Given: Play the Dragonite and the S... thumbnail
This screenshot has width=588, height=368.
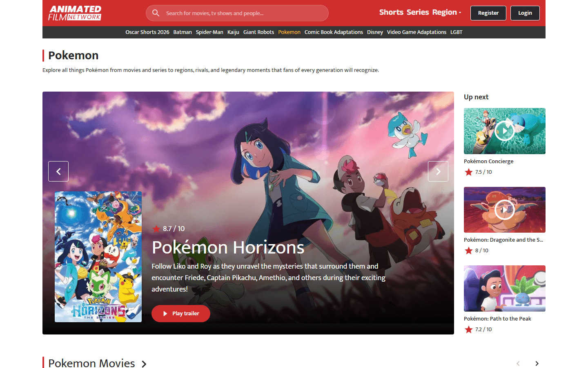Looking at the screenshot, I should [505, 210].
